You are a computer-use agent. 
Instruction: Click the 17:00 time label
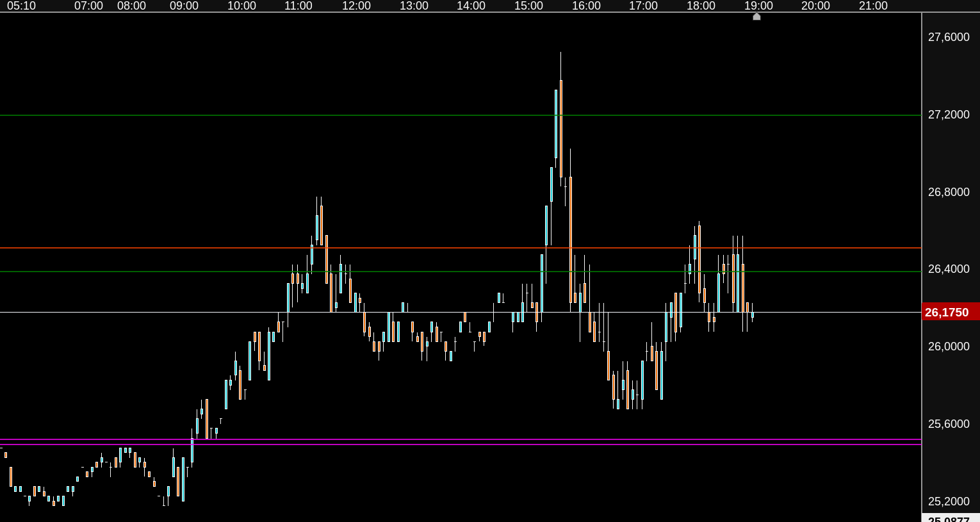[x=643, y=6]
